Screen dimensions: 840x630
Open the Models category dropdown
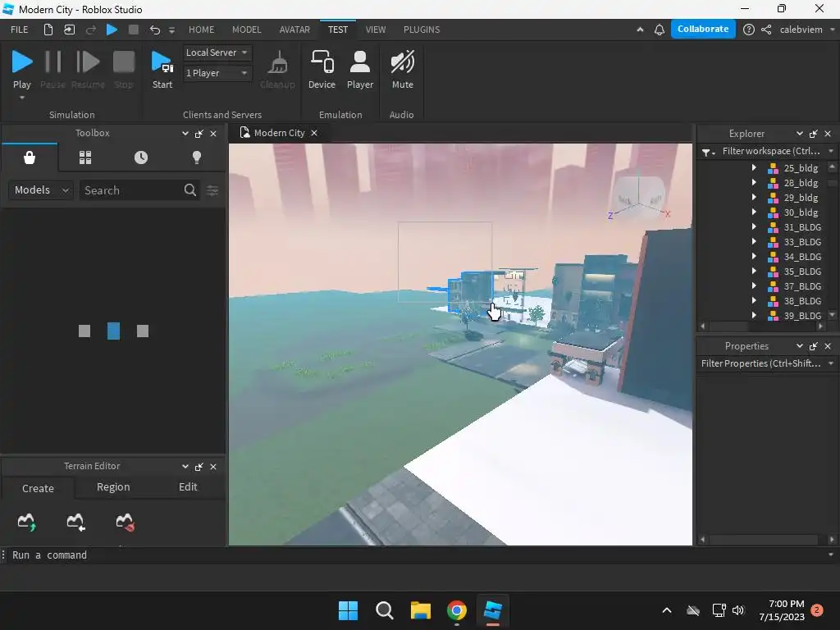tap(41, 189)
